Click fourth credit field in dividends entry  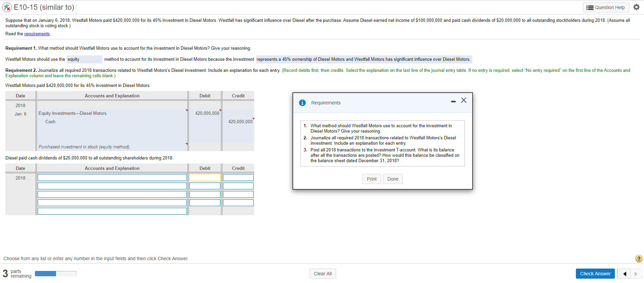pyautogui.click(x=238, y=203)
